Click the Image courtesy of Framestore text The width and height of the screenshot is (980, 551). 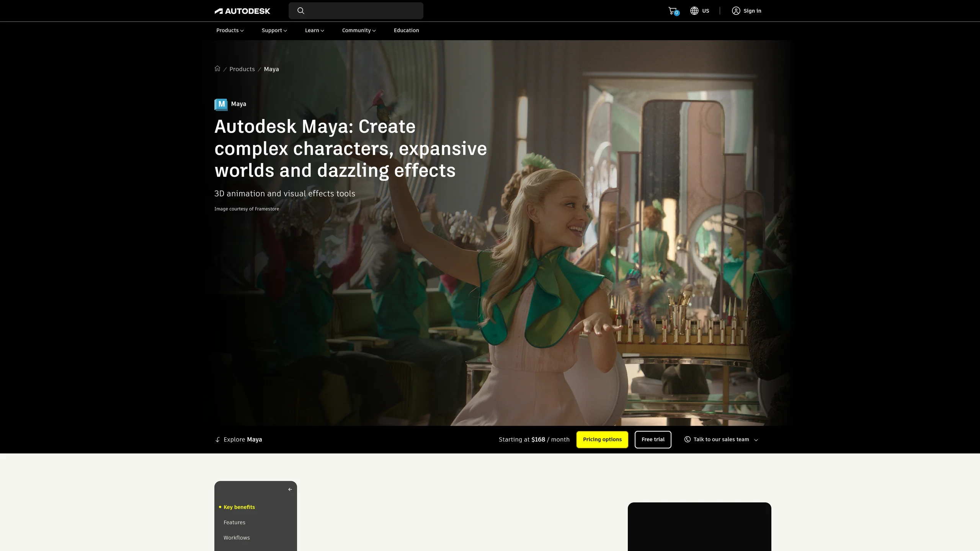point(247,209)
